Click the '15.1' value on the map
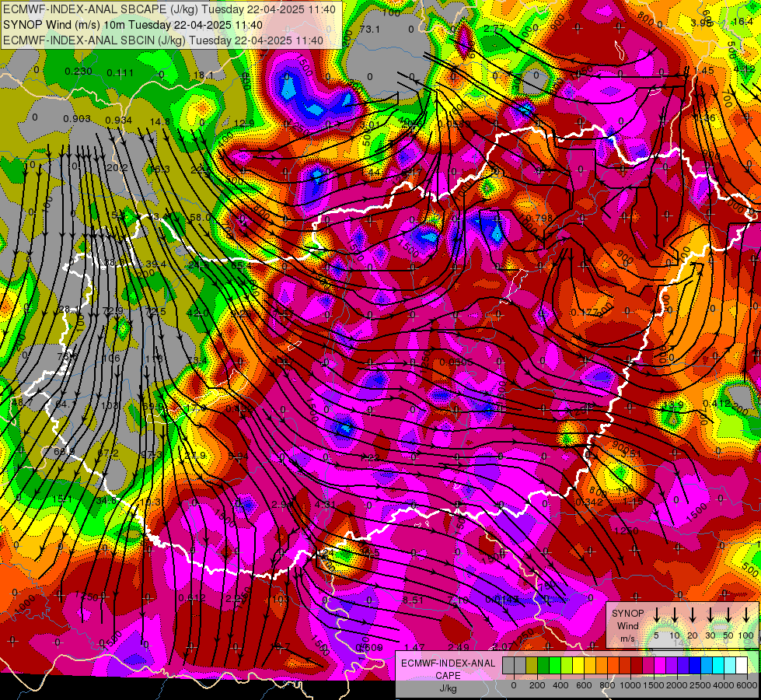Screen dimensions: 761x700 pos(62,499)
